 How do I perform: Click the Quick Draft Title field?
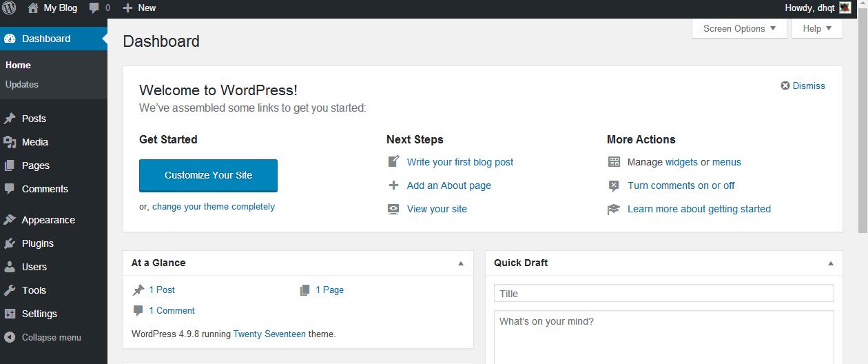[x=663, y=294]
